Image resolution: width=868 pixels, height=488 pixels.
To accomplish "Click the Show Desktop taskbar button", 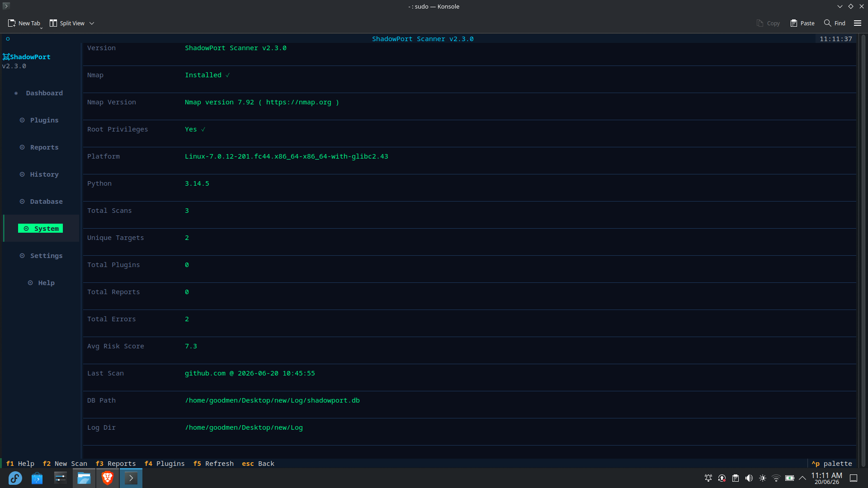I will tap(854, 478).
